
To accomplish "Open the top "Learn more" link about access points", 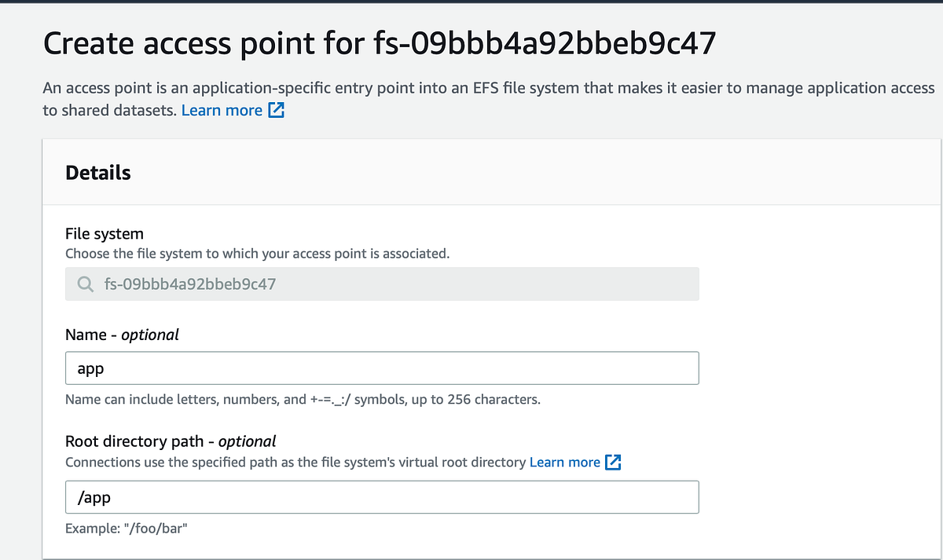I will tap(222, 110).
